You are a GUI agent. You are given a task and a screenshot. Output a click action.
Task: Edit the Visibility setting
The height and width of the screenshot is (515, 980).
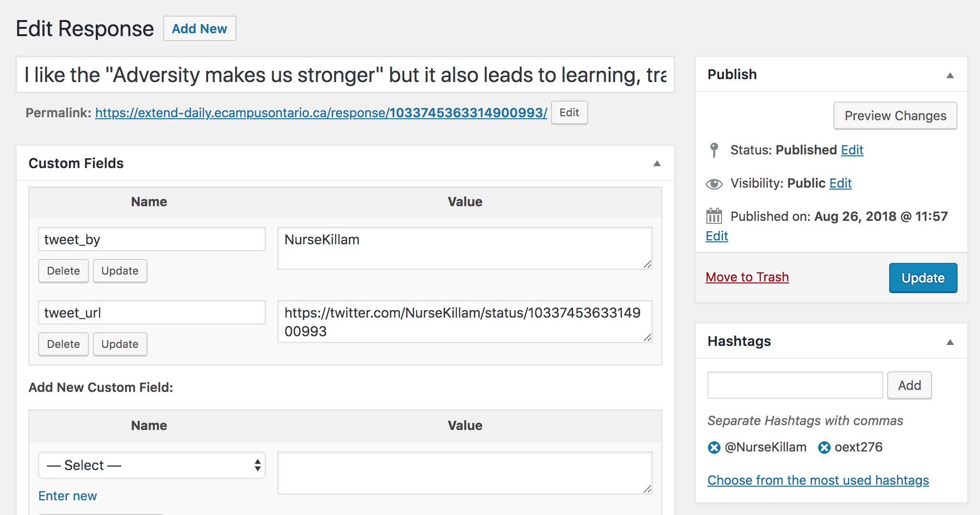[840, 183]
